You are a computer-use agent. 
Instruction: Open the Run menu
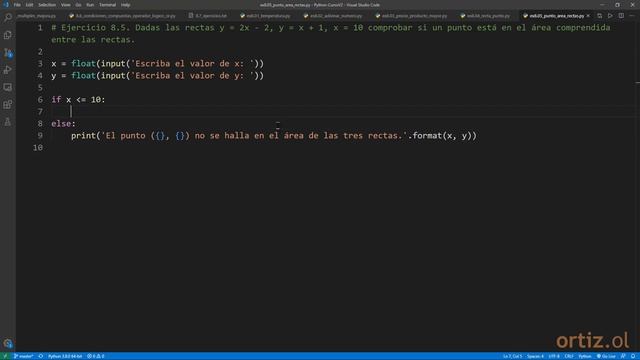click(x=90, y=5)
